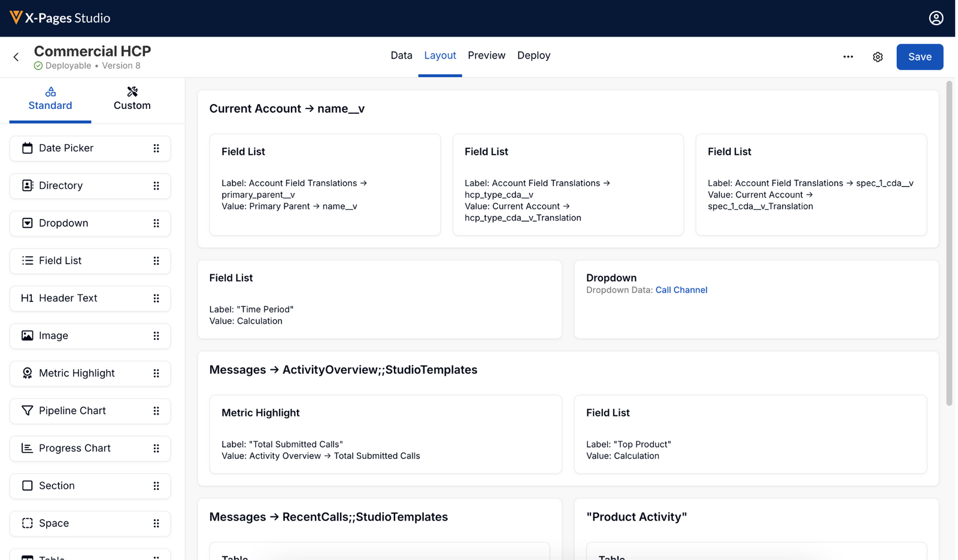Image resolution: width=958 pixels, height=560 pixels.
Task: Select the Header Text H1 icon
Action: tap(27, 298)
